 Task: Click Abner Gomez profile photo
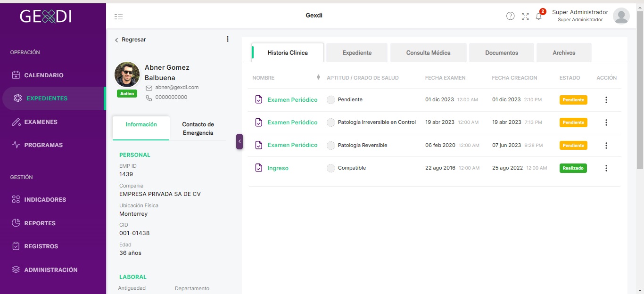pyautogui.click(x=127, y=74)
